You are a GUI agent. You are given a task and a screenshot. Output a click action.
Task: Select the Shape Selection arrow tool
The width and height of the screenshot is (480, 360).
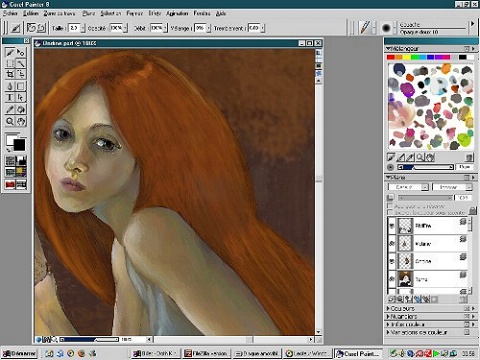tap(21, 97)
